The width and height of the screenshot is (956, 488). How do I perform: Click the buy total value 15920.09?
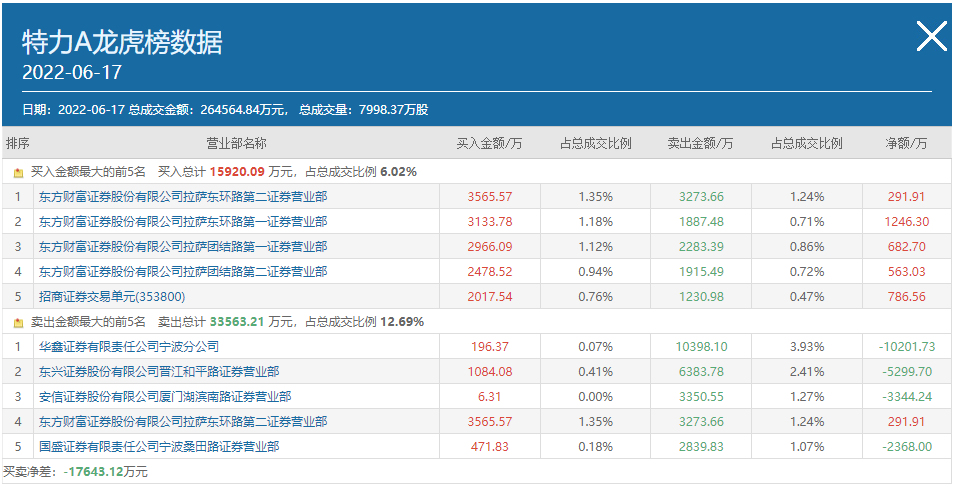point(236,172)
